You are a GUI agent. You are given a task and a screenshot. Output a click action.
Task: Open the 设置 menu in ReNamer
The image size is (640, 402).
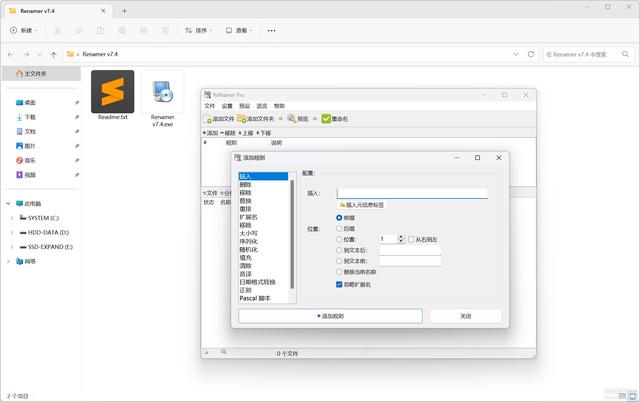click(227, 105)
